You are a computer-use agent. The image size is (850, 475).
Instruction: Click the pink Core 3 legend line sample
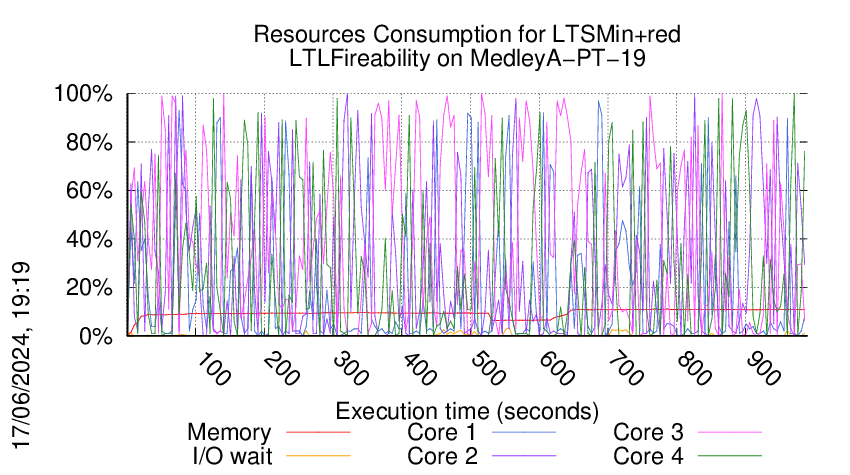(730, 433)
